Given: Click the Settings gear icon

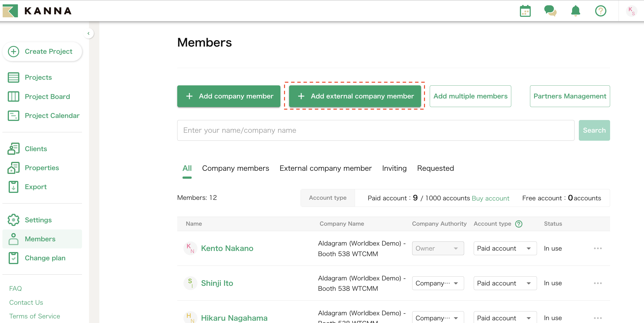Looking at the screenshot, I should pos(13,220).
